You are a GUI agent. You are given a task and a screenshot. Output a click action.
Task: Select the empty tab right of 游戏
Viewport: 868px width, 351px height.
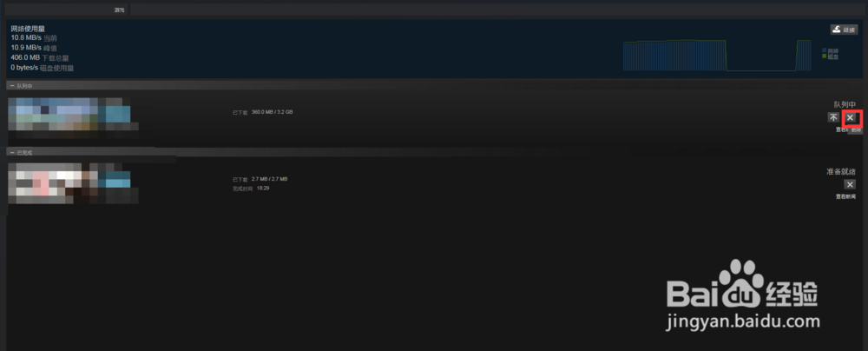pyautogui.click(x=498, y=10)
